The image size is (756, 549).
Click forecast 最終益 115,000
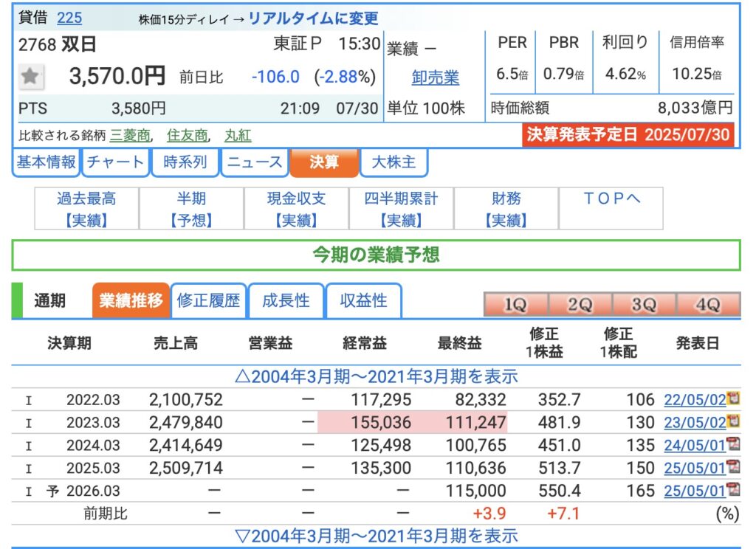click(x=476, y=491)
